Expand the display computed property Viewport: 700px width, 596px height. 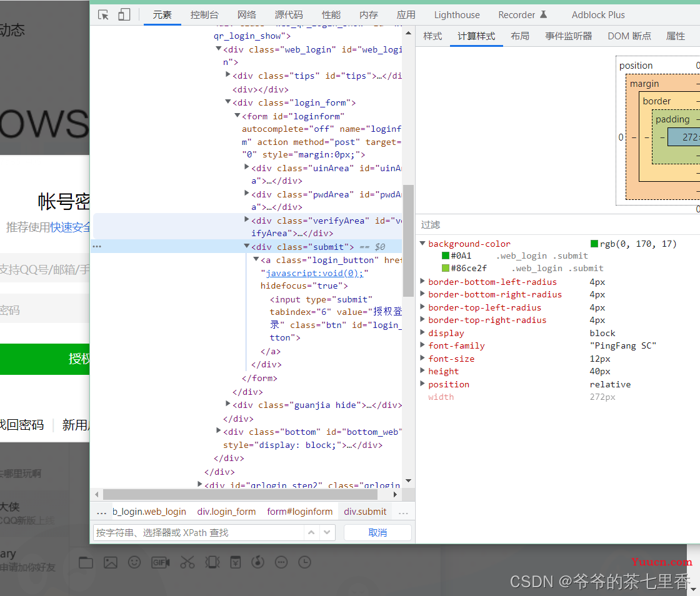[x=422, y=332]
